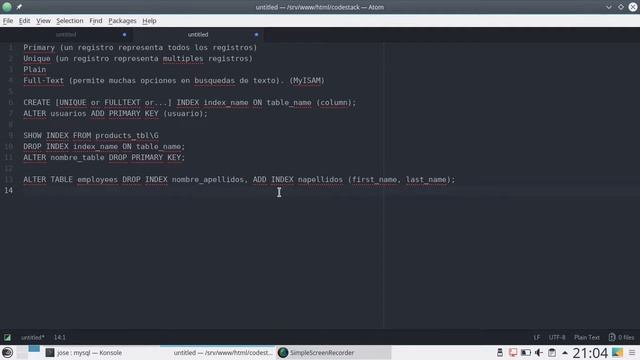
Task: Click the desktop wallpaper tray icon
Action: coord(617,353)
